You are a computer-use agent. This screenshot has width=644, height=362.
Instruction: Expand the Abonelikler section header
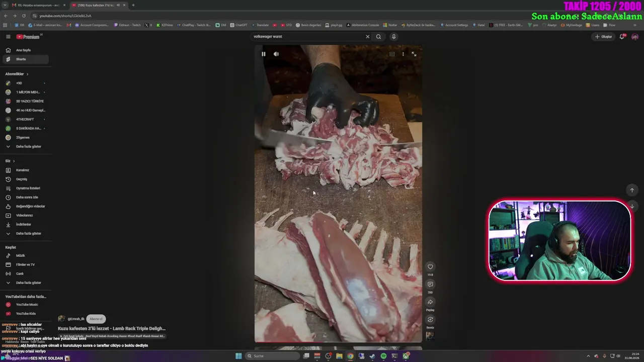click(x=17, y=74)
